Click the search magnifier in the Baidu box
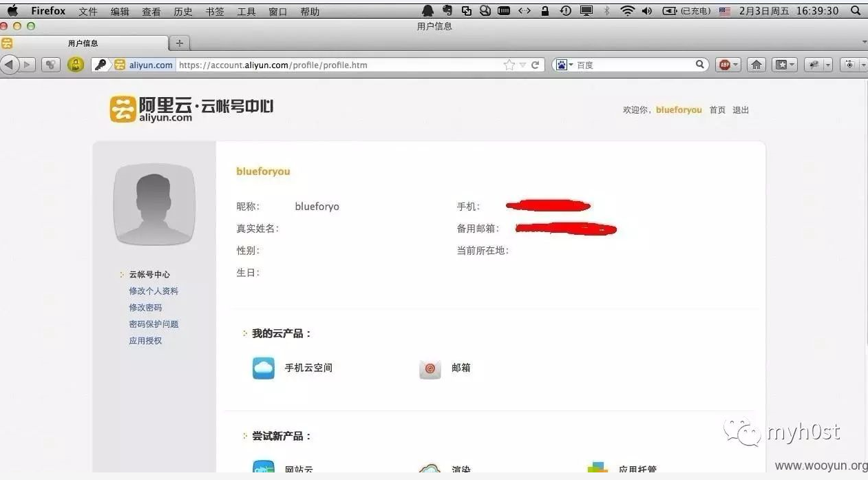This screenshot has height=480, width=868. tap(700, 65)
